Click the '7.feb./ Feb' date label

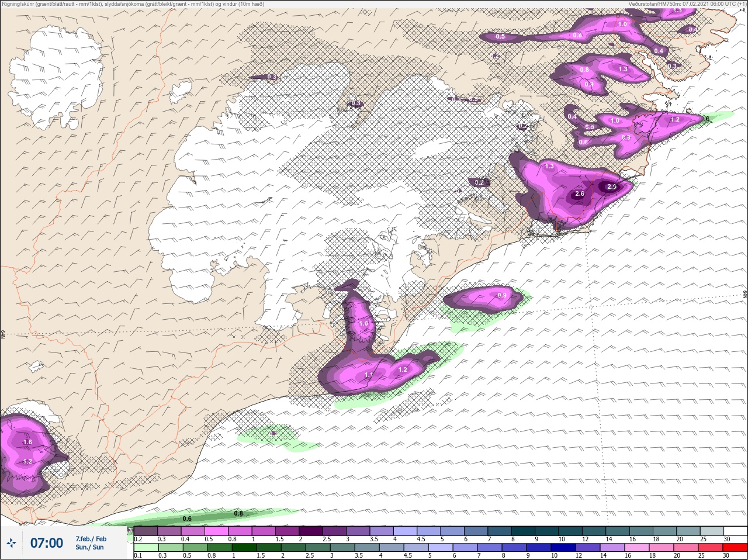91,539
